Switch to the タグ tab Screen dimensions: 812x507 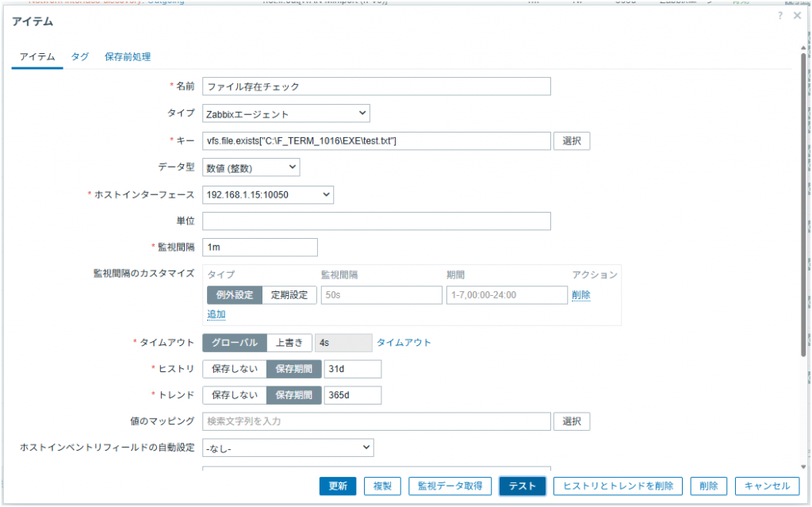tap(80, 56)
